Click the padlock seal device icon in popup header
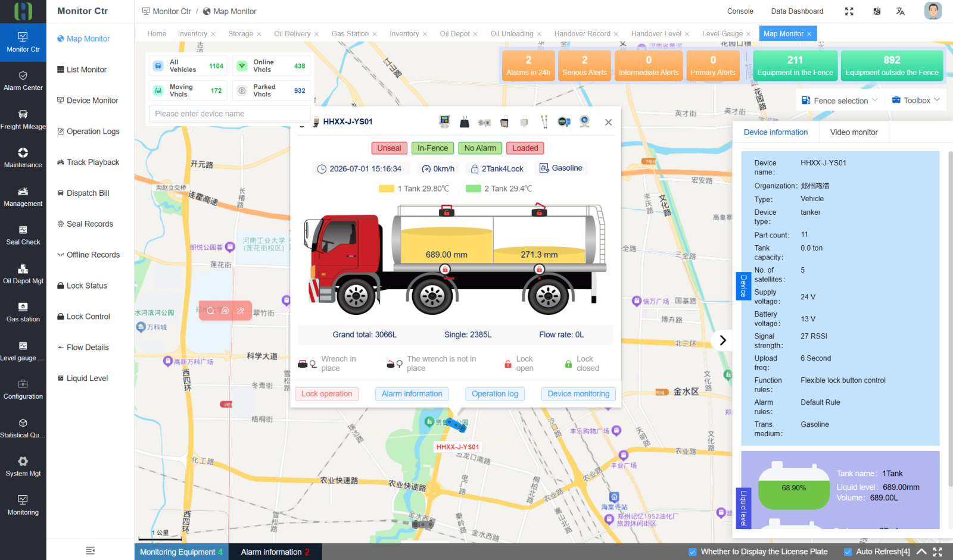953x560 pixels. [504, 122]
